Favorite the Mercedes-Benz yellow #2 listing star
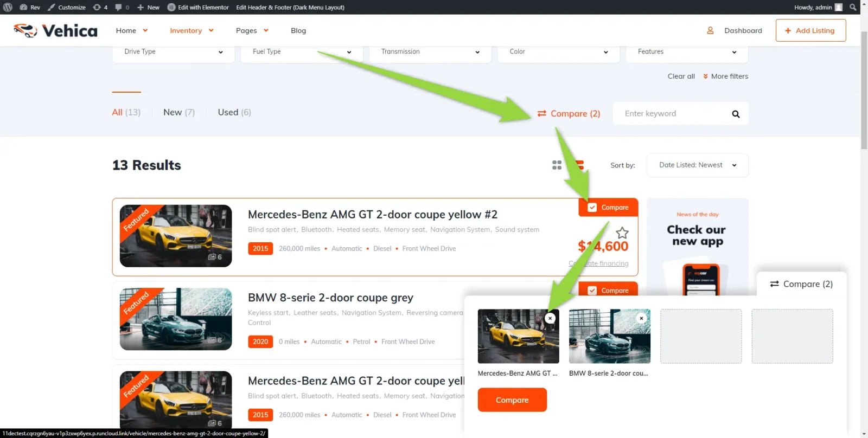The width and height of the screenshot is (868, 438). pyautogui.click(x=622, y=233)
